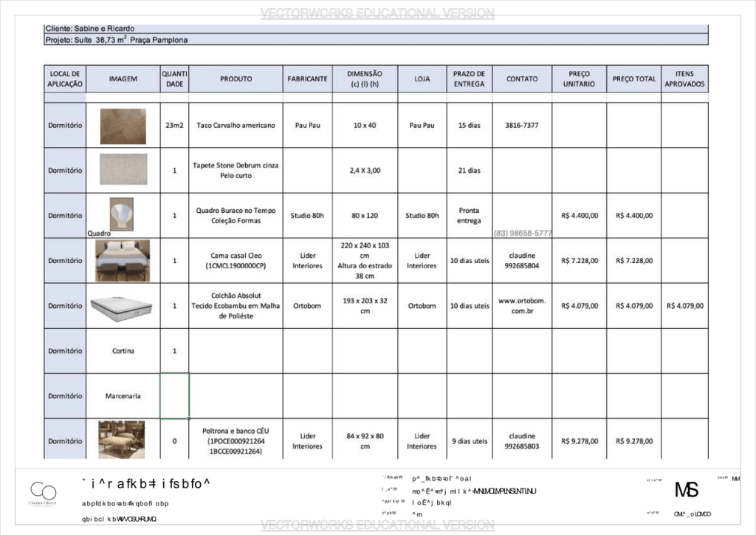Click the 'Cortina' image cell
The width and height of the screenshot is (756, 535).
[123, 351]
